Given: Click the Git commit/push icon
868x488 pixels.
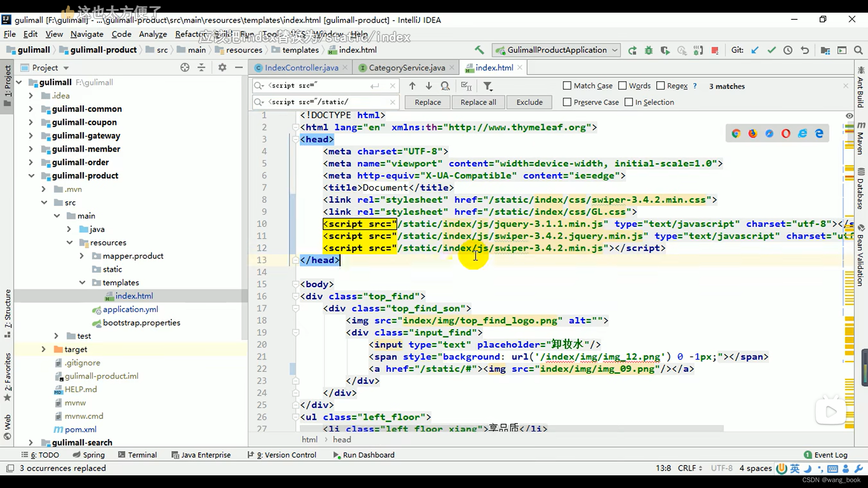Looking at the screenshot, I should pos(771,50).
